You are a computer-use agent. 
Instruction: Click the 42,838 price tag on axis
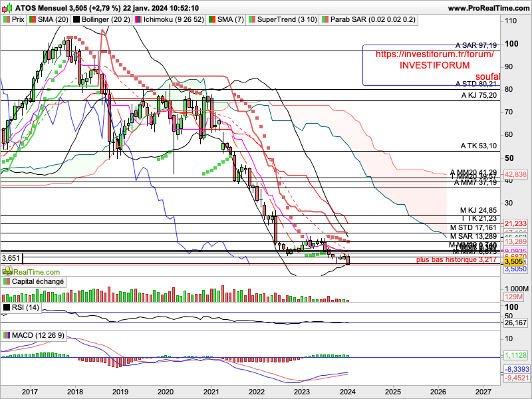coord(515,174)
